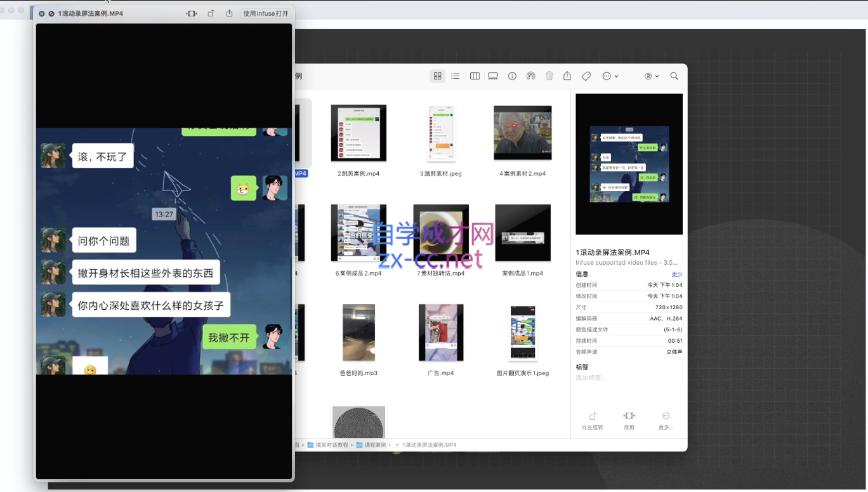This screenshot has width=868, height=492.
Task: Switch Finder to icon view
Action: click(x=438, y=76)
